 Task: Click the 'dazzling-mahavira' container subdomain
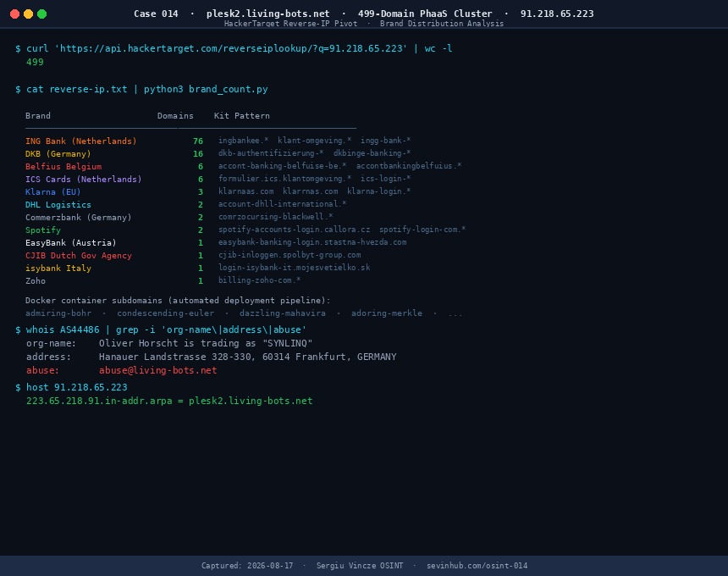(x=282, y=313)
